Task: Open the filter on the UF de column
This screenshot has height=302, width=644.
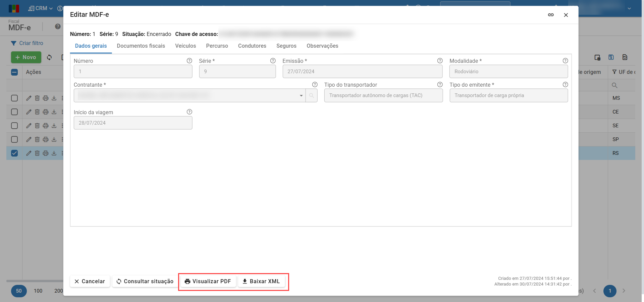Action: click(x=614, y=72)
